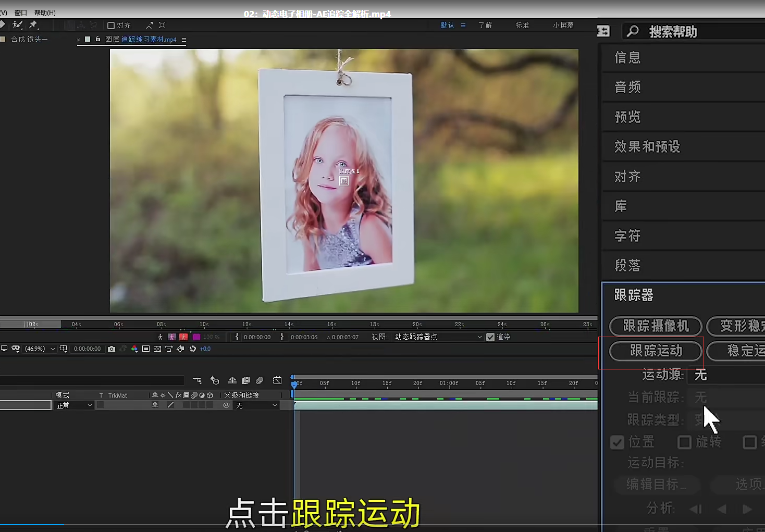Enable motion blur switch in timeline
Viewport: 765px width, 532px height.
coord(260,380)
